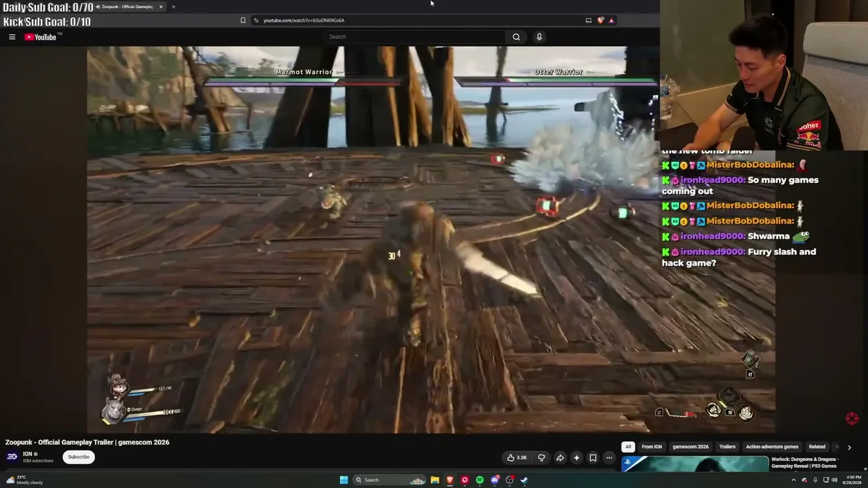The width and height of the screenshot is (868, 488).
Task: Bookmark this page in the address bar
Action: pyautogui.click(x=243, y=20)
